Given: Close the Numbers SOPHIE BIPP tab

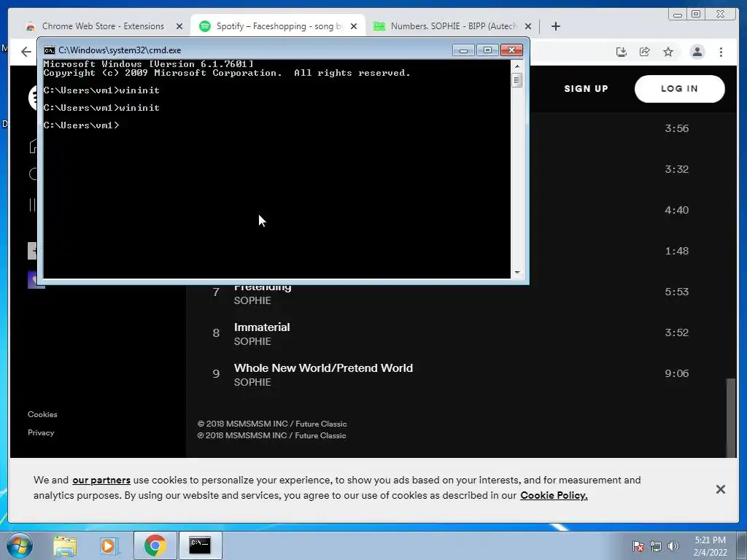Looking at the screenshot, I should point(528,27).
